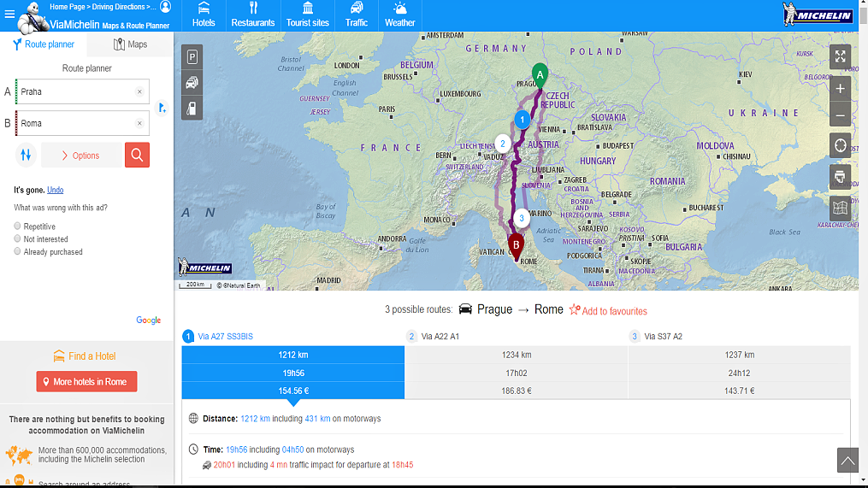Click the 143.71 € cost cell
This screenshot has height=488, width=868.
tap(739, 391)
